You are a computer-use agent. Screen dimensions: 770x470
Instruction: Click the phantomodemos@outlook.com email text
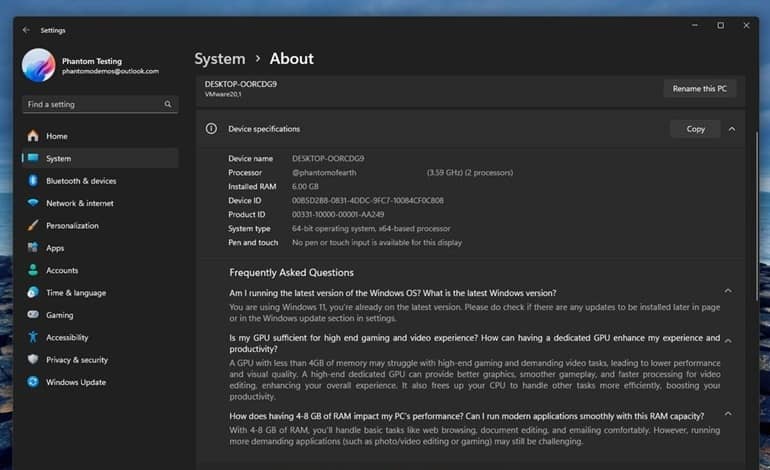point(110,71)
